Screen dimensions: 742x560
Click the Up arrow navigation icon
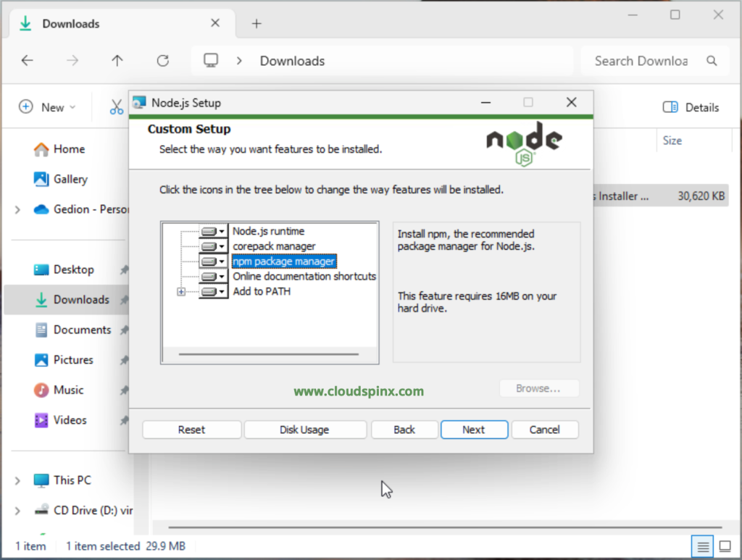pyautogui.click(x=117, y=61)
